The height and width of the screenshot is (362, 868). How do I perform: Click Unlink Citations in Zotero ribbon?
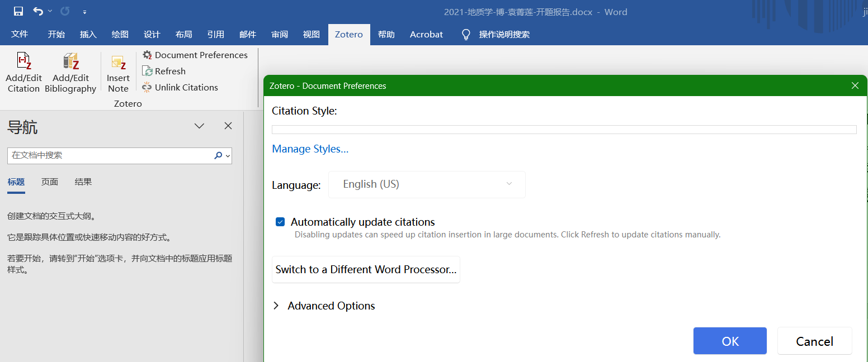coord(180,87)
